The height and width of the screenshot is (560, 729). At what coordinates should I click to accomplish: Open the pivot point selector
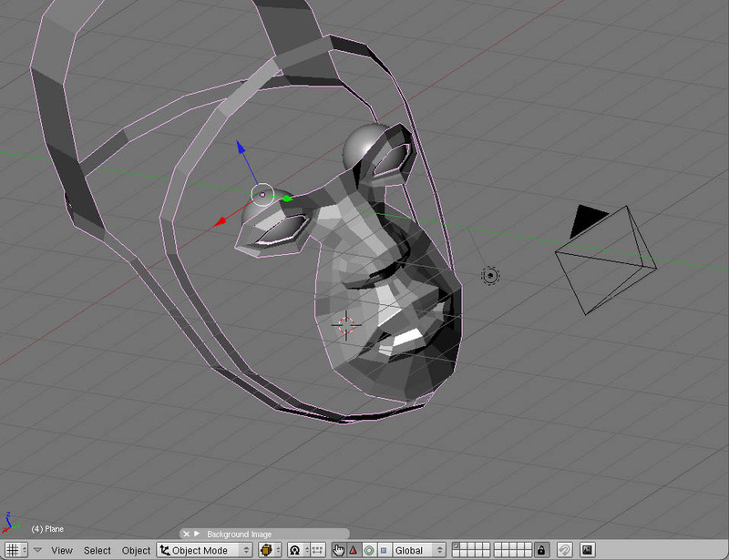tap(299, 550)
